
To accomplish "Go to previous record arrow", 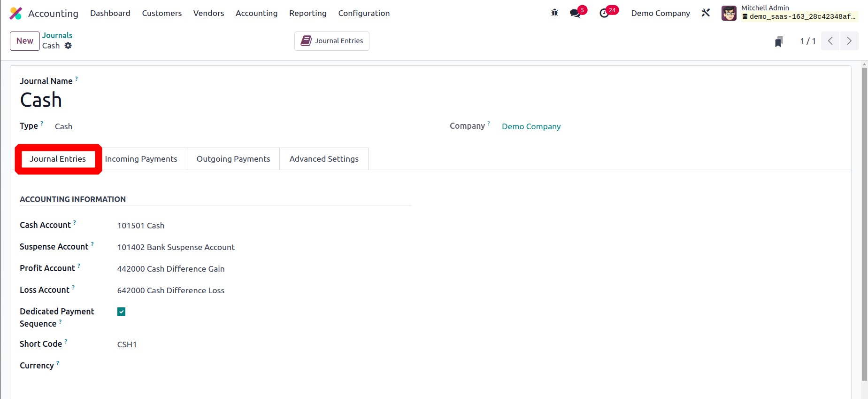I will click(x=830, y=41).
